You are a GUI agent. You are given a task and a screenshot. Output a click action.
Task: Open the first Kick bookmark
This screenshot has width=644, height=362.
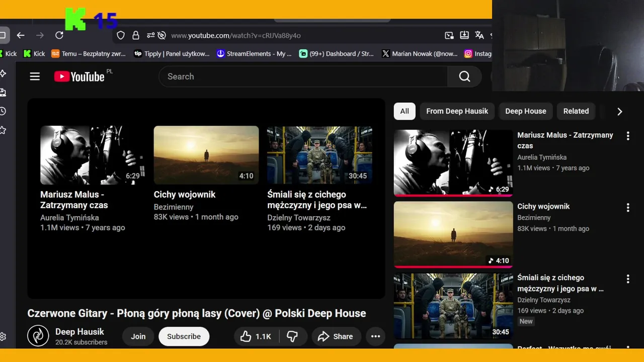9,54
